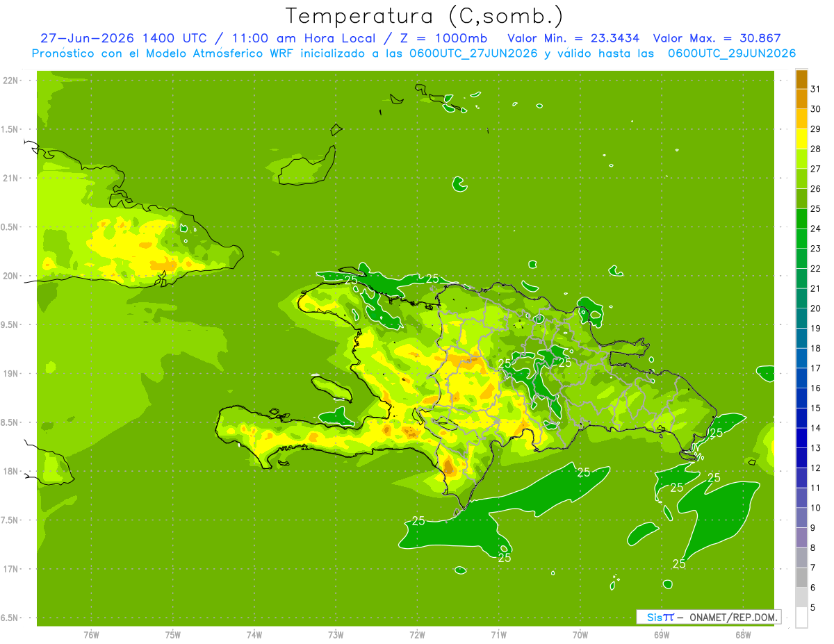Click the '10' color scale label

point(816,508)
